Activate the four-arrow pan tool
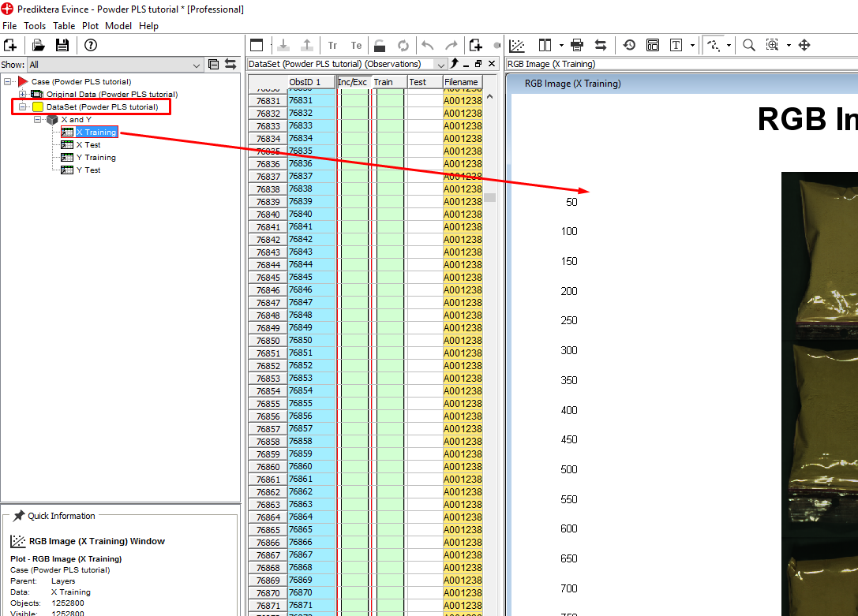The height and width of the screenshot is (616, 858). pyautogui.click(x=804, y=46)
